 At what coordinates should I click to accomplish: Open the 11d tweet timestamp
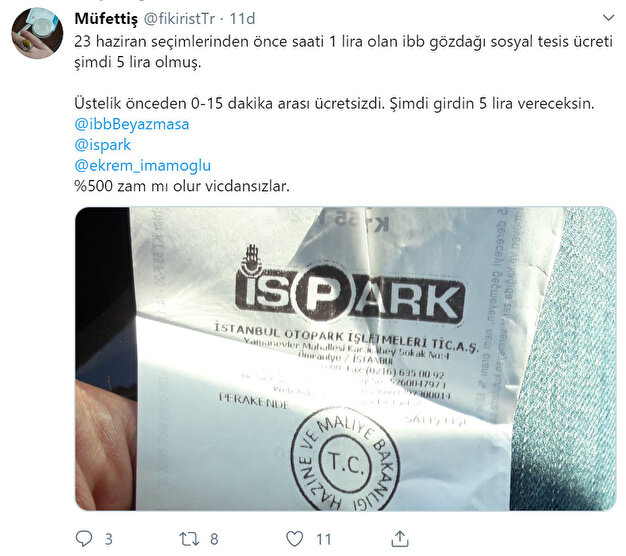coord(242,18)
